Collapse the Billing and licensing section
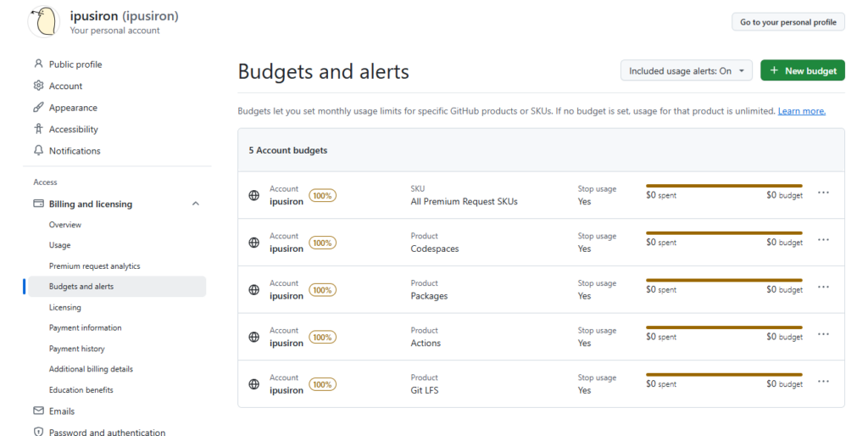This screenshot has height=436, width=868. 196,204
